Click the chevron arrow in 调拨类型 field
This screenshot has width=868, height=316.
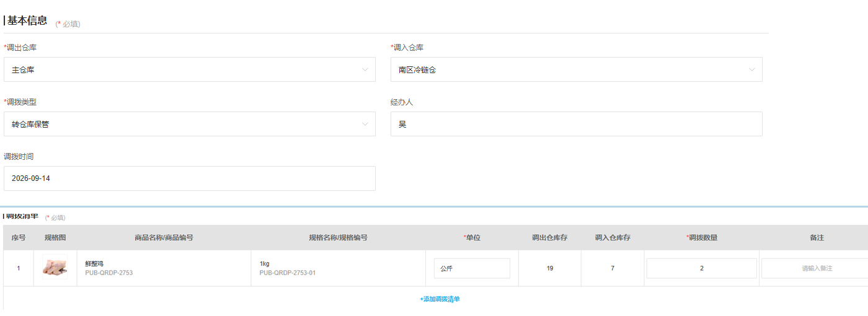point(365,124)
